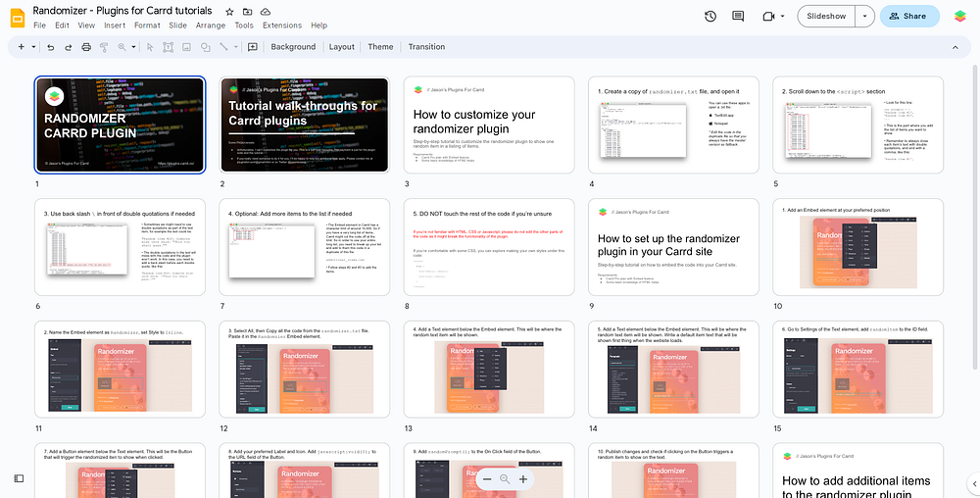Star the presentation

pyautogui.click(x=229, y=12)
